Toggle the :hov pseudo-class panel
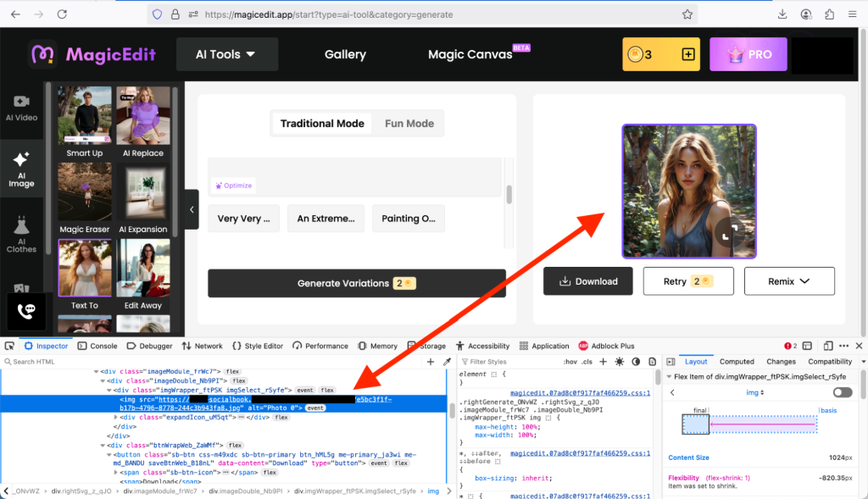This screenshot has height=499, width=868. (x=569, y=362)
